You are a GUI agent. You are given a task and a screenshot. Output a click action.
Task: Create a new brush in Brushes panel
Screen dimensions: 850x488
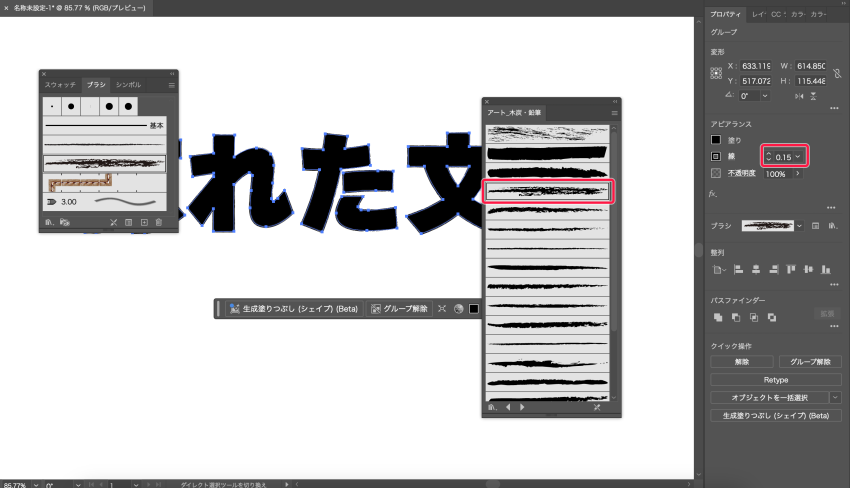[x=144, y=222]
